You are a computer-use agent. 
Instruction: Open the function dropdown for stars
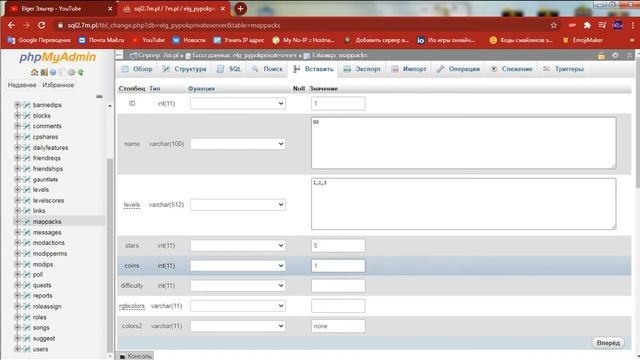point(238,245)
